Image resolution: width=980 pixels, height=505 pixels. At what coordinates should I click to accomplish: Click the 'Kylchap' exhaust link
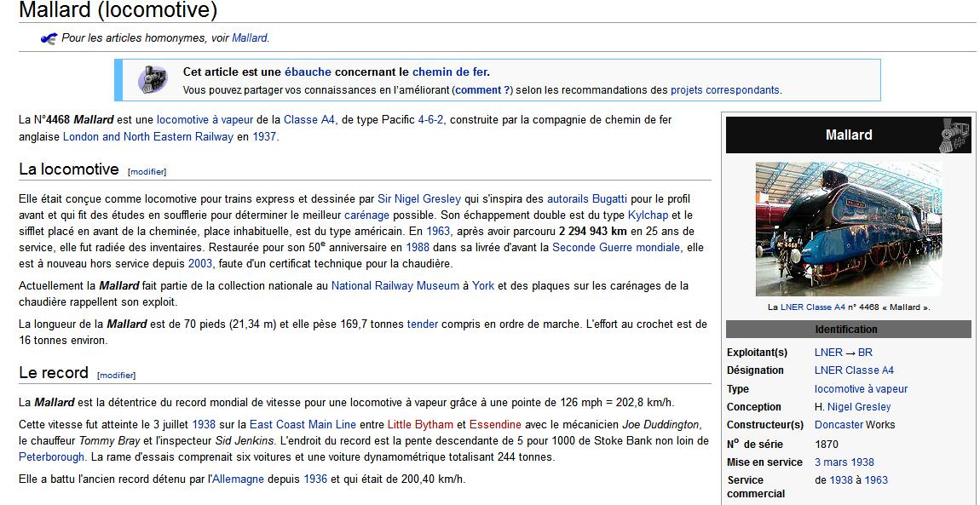[649, 215]
